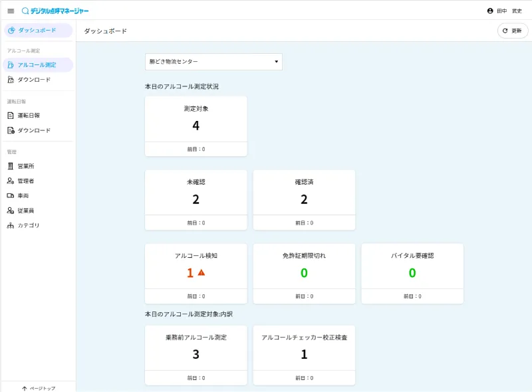Click the 従業員 person icon
This screenshot has height=392, width=532.
point(11,211)
